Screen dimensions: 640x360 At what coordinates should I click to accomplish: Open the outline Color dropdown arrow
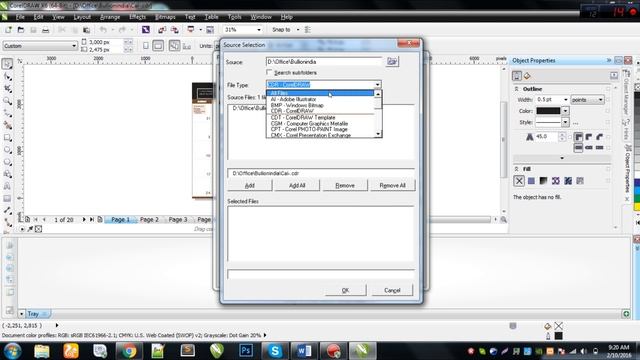click(x=565, y=111)
